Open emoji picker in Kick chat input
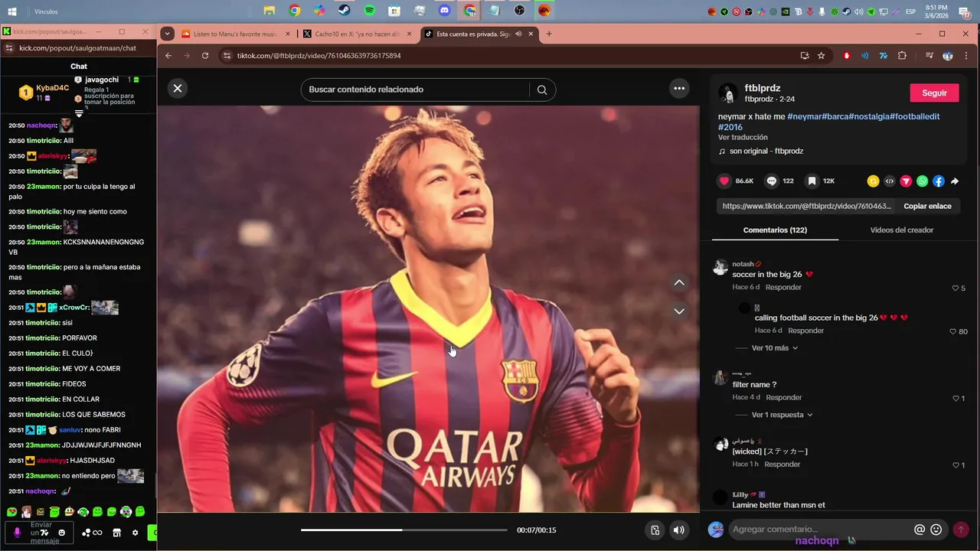Viewport: 980px width, 551px height. pyautogui.click(x=62, y=533)
